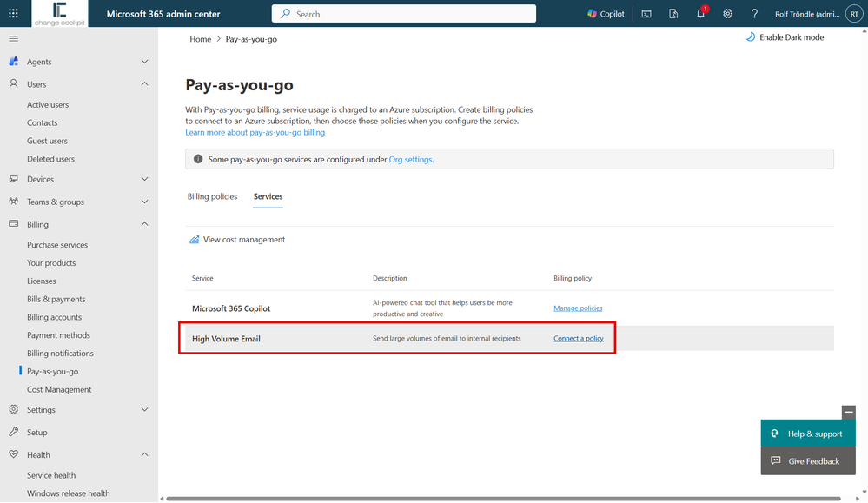Select the Services tab
Screen dimensions: 868x503
coord(268,196)
